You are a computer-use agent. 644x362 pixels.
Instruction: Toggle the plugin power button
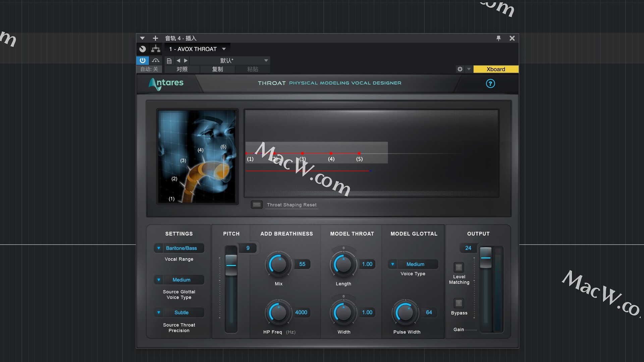click(143, 60)
